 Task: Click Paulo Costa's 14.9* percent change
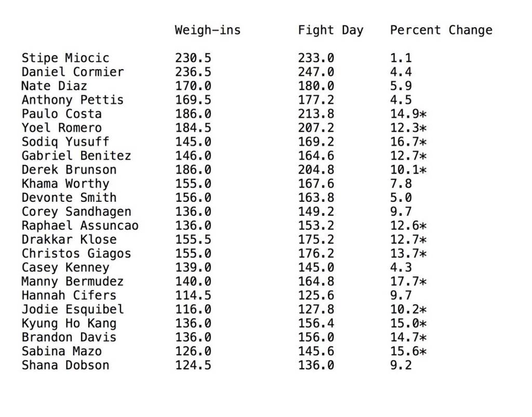408,114
